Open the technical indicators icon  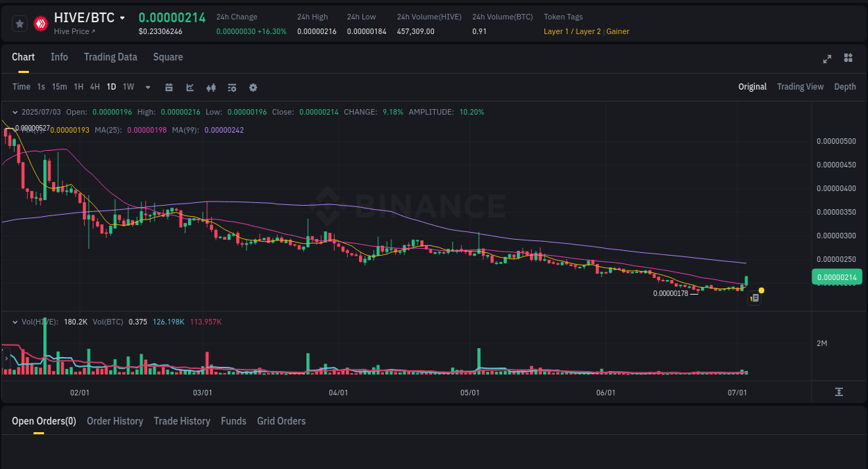pyautogui.click(x=232, y=88)
